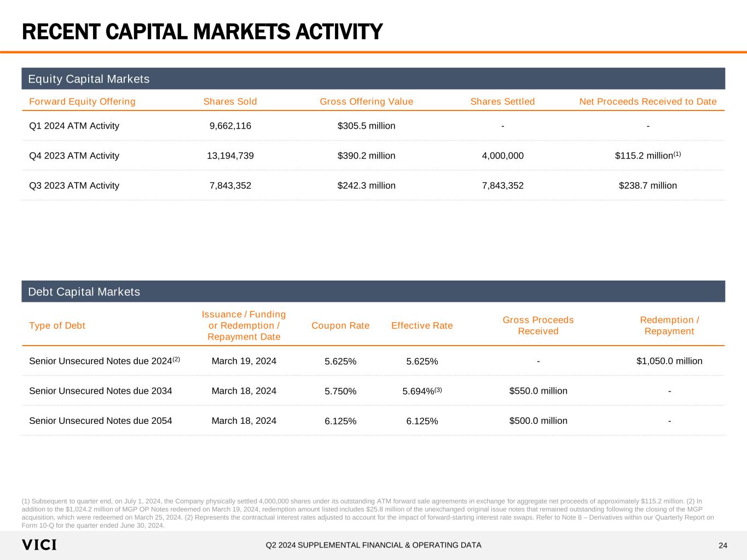The height and width of the screenshot is (560, 747).
Task: Click the Gross Offering Value column header
Action: point(366,102)
